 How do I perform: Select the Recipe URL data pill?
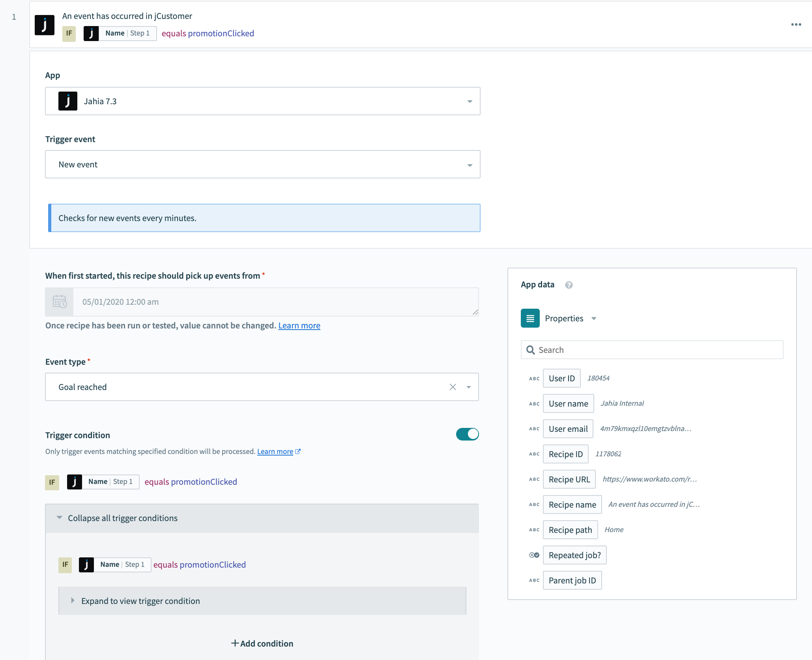pyautogui.click(x=569, y=479)
